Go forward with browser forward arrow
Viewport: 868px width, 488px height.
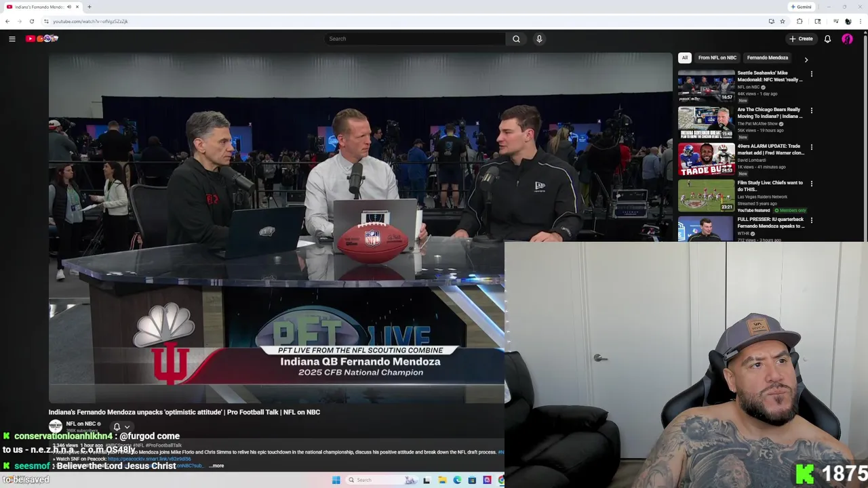[x=20, y=21]
